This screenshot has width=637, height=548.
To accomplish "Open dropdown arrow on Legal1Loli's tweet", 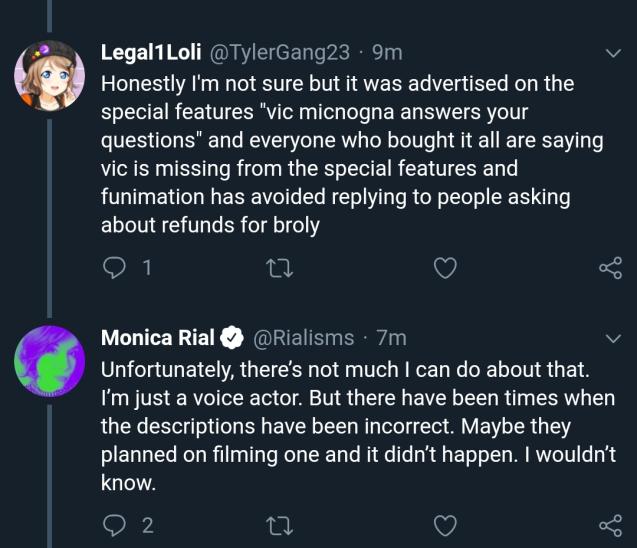I will (x=613, y=53).
